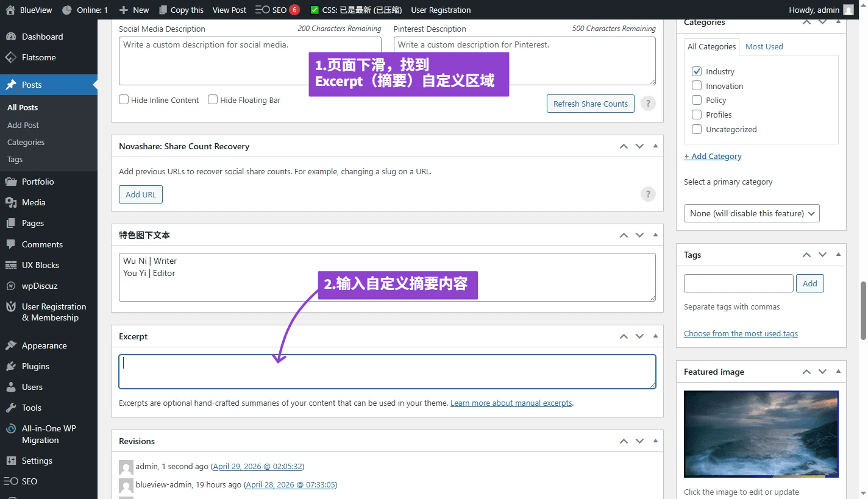
Task: Open the Dashboard sidebar icon
Action: click(x=10, y=37)
